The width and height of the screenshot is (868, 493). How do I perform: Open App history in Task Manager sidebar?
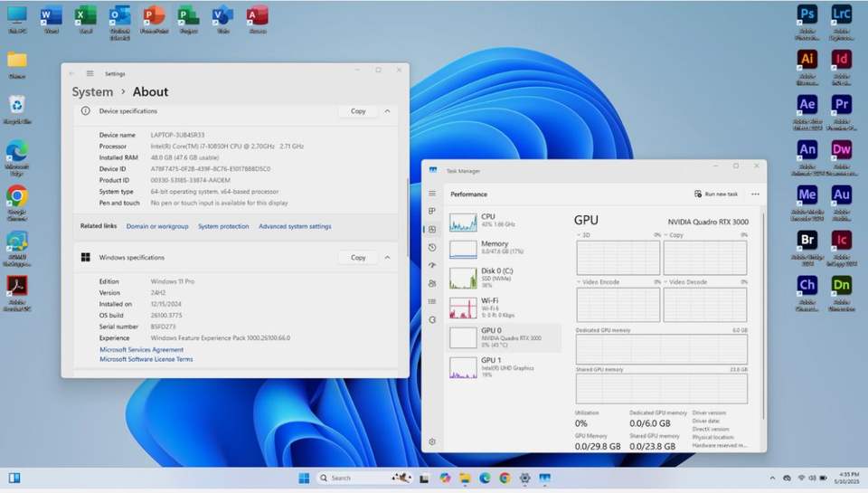point(432,247)
